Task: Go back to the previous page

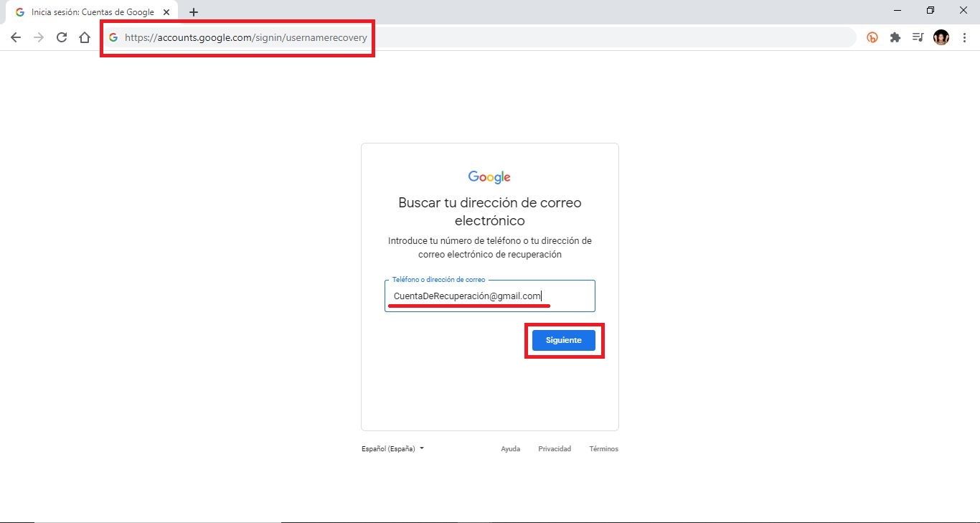Action: coord(16,37)
